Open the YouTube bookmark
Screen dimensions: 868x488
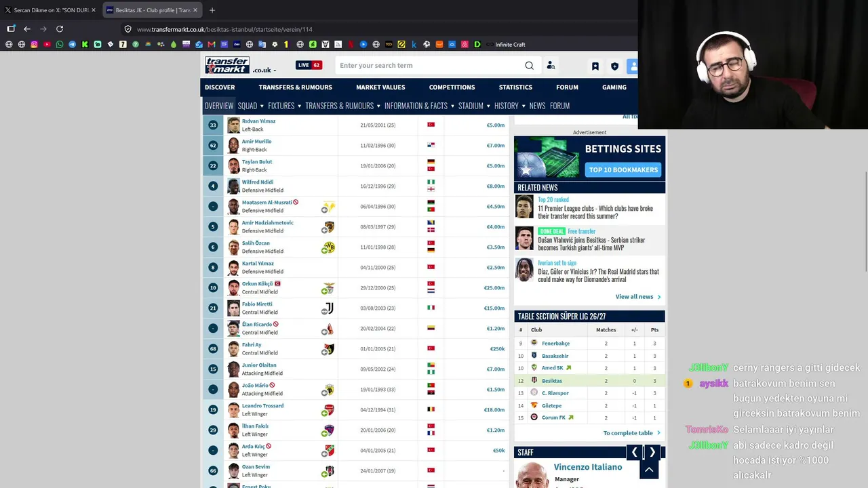(x=47, y=45)
